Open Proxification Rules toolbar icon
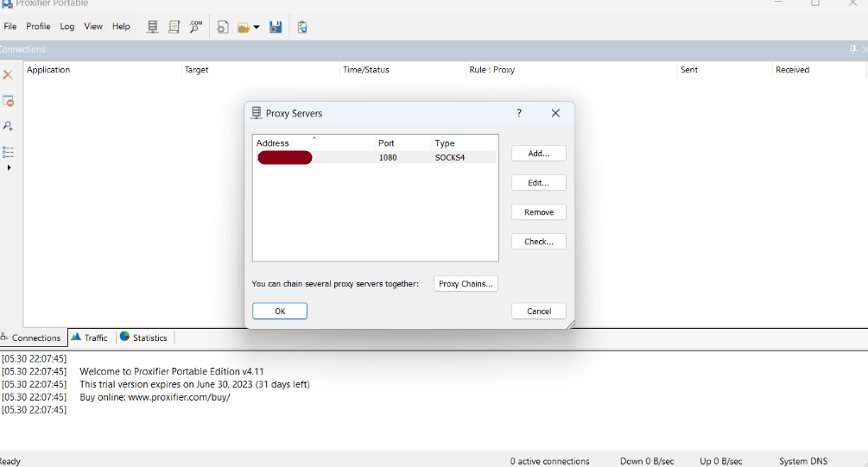The height and width of the screenshot is (467, 868). click(x=174, y=27)
